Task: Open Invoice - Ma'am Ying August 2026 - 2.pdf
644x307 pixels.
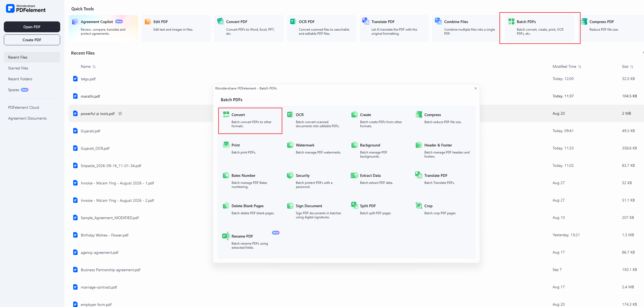Action: [117, 200]
